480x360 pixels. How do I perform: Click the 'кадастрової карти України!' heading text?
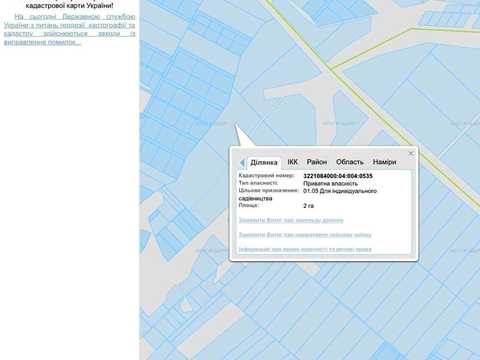click(x=69, y=6)
